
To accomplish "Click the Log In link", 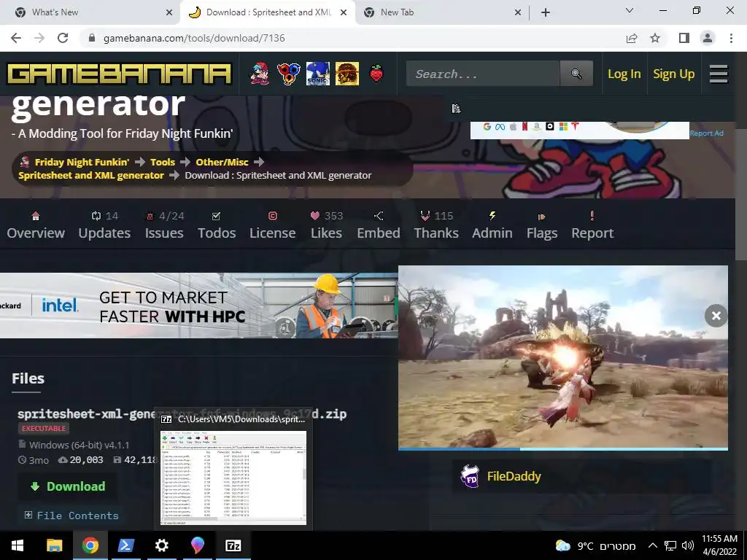I will coord(624,74).
